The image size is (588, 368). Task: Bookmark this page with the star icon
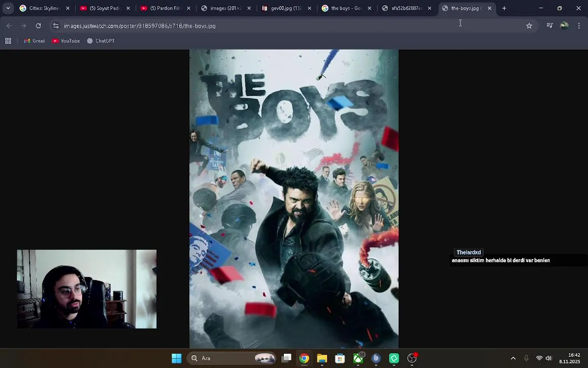coord(529,26)
